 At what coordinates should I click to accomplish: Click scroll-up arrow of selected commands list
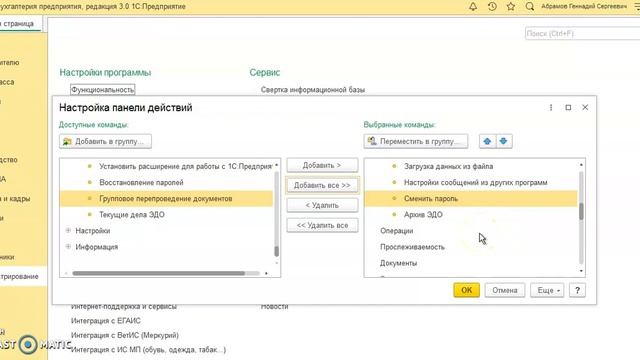(x=581, y=165)
